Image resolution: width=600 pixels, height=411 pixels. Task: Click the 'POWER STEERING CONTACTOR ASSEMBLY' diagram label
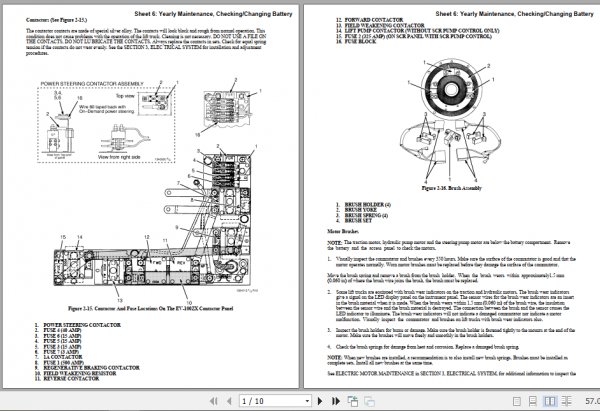92,83
